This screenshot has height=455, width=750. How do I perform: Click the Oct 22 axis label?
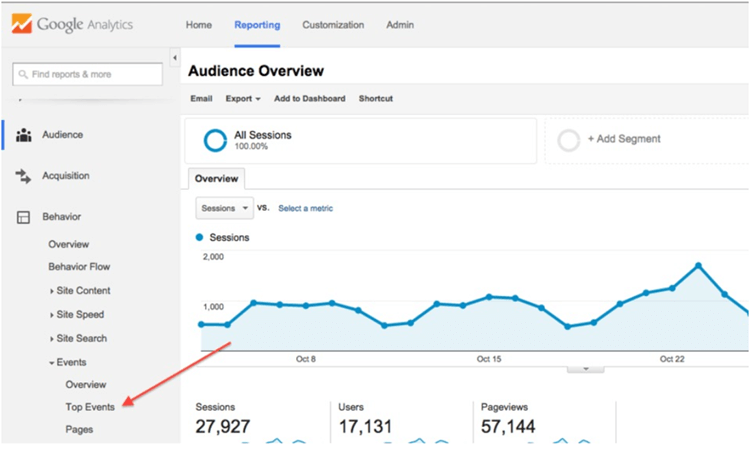[672, 359]
